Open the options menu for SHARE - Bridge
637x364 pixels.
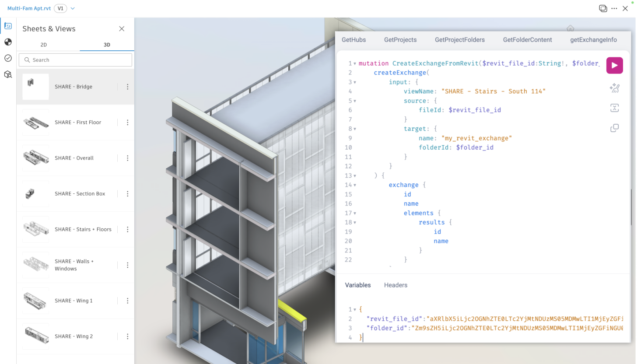coord(127,86)
